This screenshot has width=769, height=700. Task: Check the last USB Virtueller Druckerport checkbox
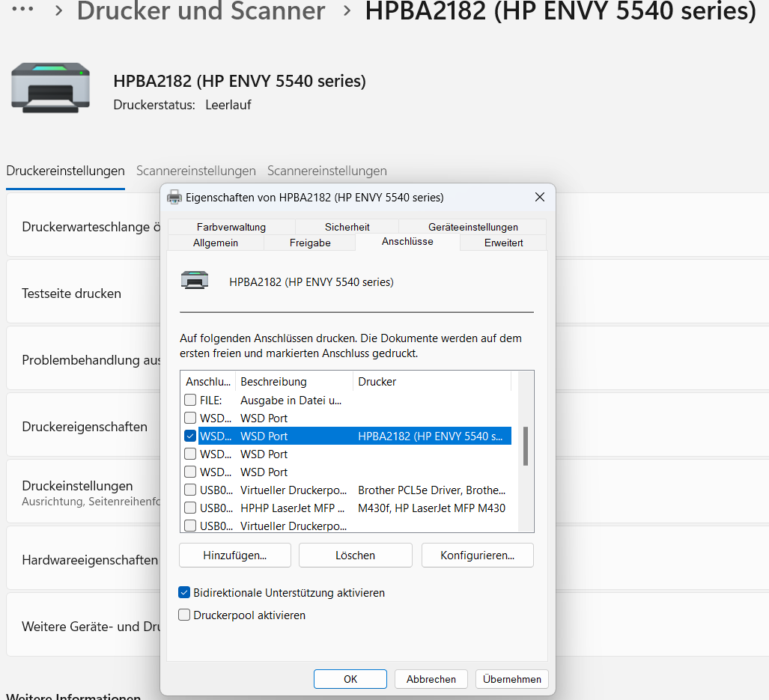[x=190, y=526]
